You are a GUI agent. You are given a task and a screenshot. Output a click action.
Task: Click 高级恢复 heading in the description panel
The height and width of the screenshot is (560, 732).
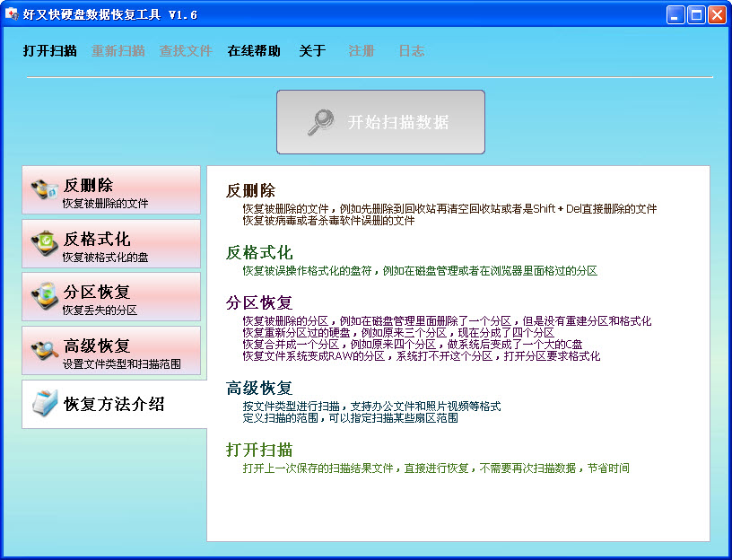tap(259, 389)
